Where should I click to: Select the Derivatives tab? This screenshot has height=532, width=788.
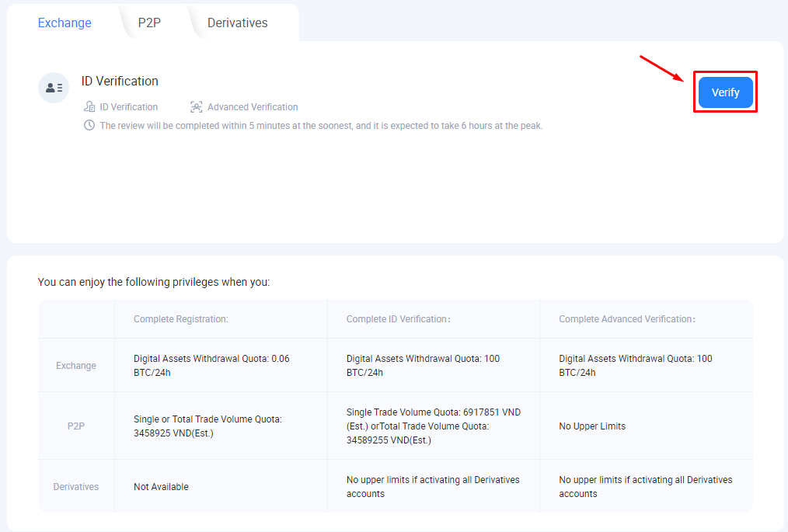(237, 23)
